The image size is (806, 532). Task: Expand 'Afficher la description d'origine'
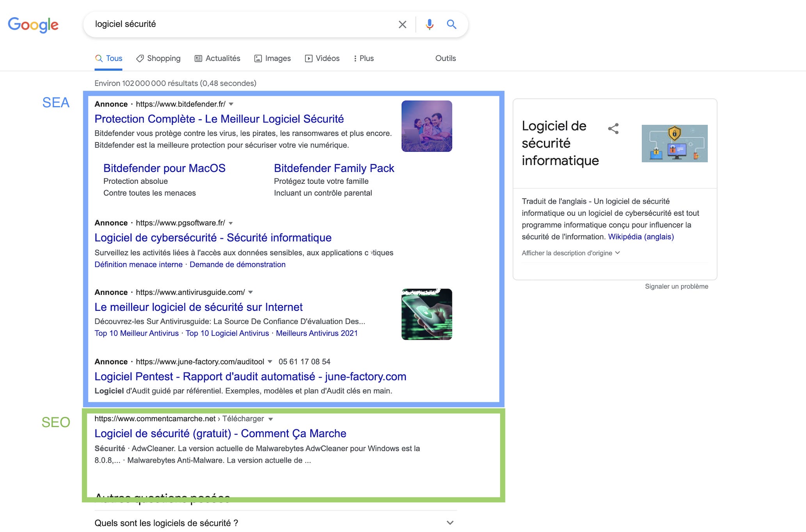pyautogui.click(x=571, y=253)
